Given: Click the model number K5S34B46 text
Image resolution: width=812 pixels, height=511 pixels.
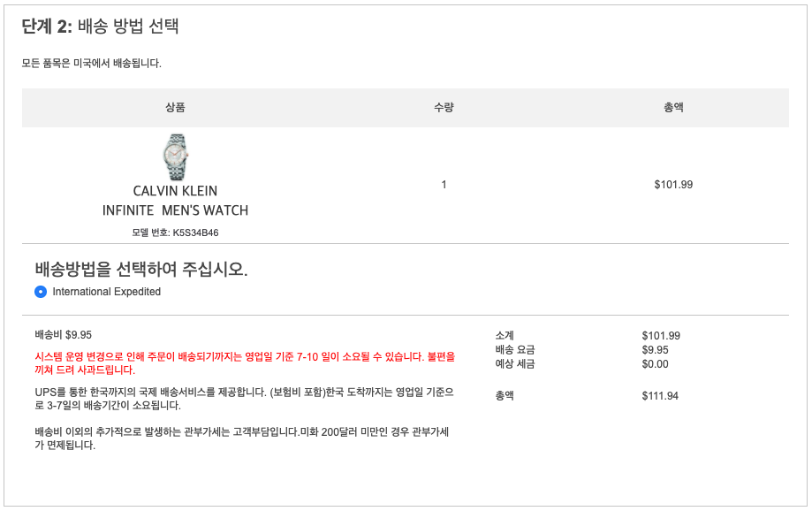Looking at the screenshot, I should (175, 233).
